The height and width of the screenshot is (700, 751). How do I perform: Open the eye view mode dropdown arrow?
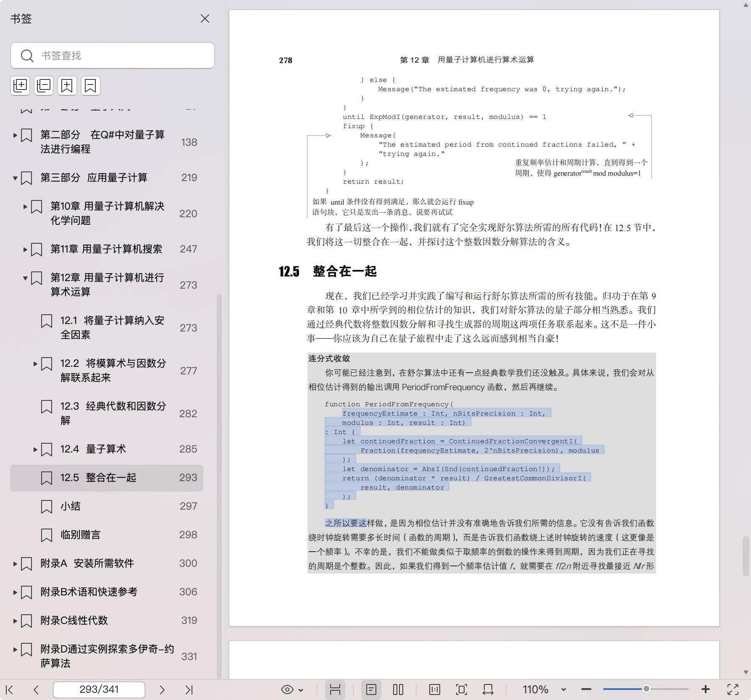tap(301, 690)
